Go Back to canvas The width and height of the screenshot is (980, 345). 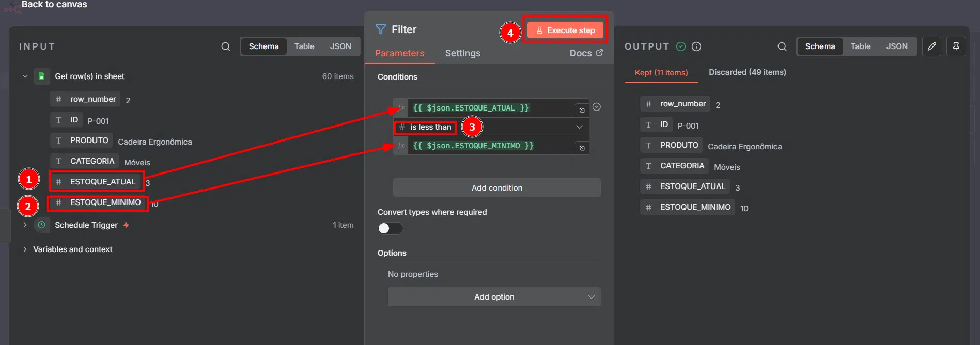click(54, 5)
